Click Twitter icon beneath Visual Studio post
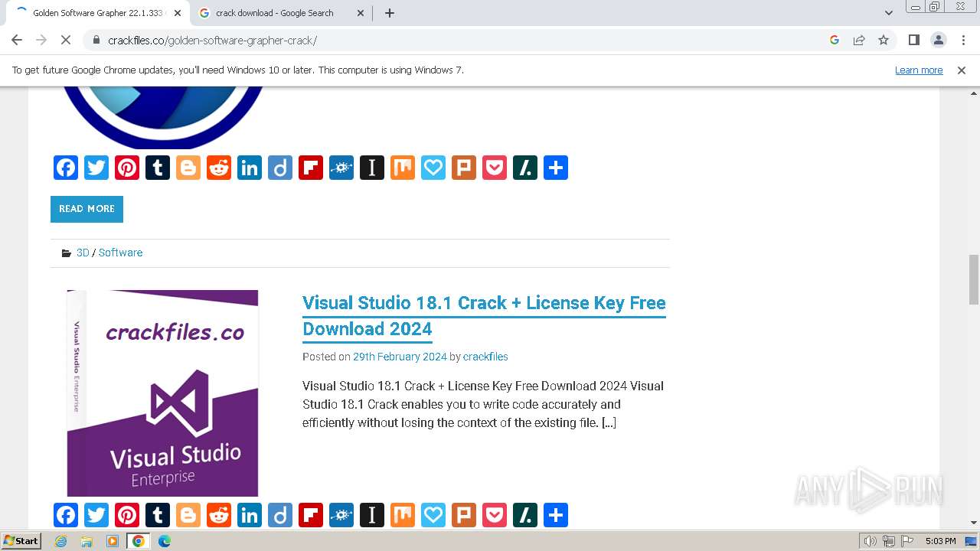980x551 pixels. (96, 515)
